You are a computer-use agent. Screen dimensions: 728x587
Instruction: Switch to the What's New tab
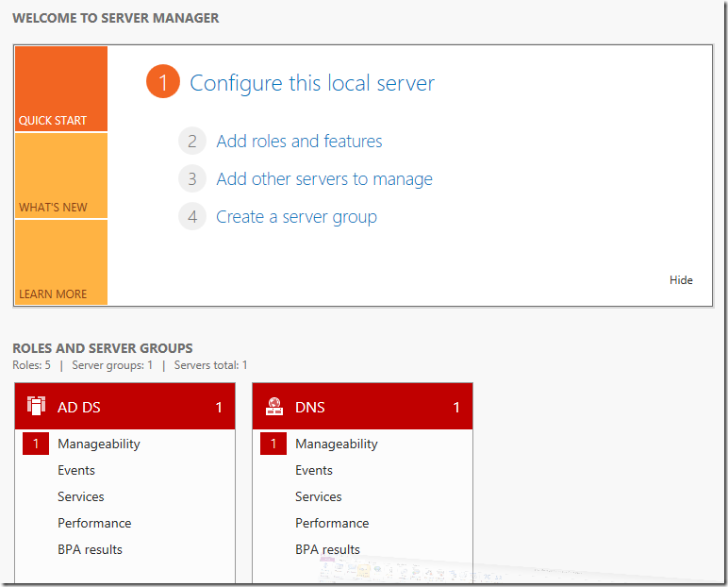click(x=60, y=176)
